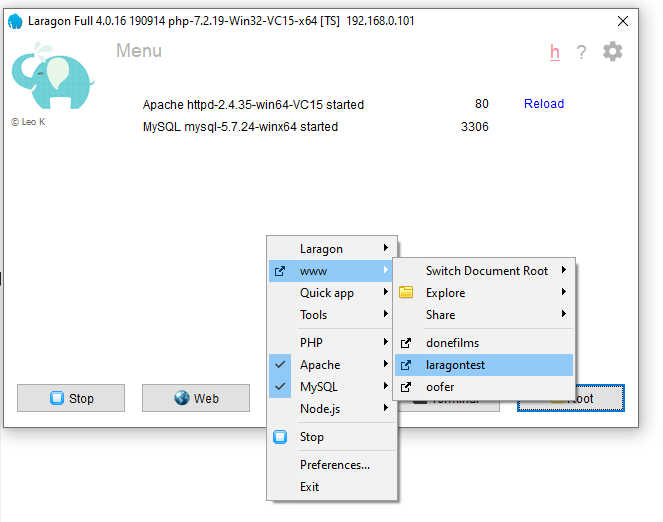Open the laragontest site entry

click(484, 365)
